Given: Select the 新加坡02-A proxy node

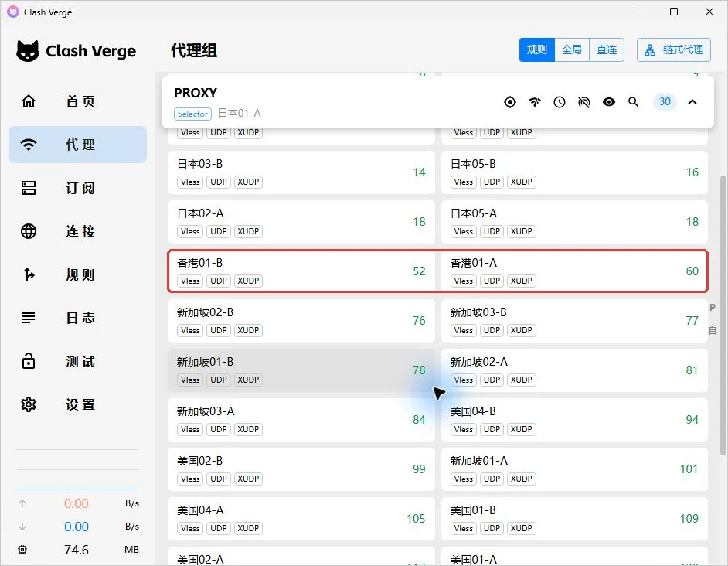Looking at the screenshot, I should (574, 370).
